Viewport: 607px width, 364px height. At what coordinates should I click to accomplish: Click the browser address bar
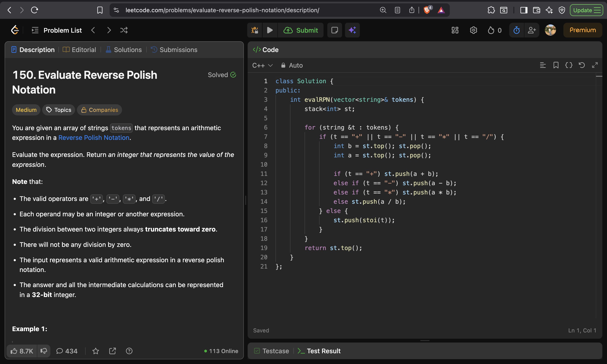[x=222, y=10]
